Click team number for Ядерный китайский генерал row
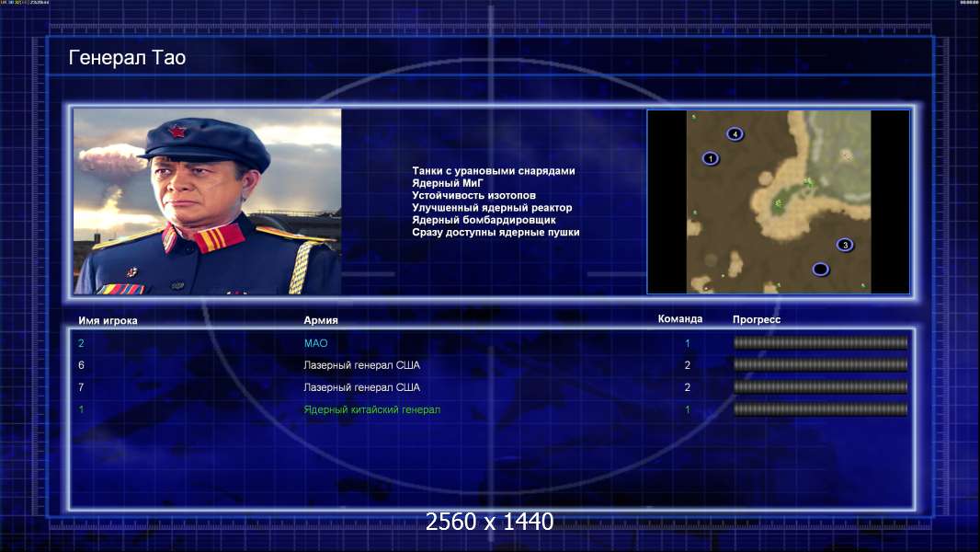Screen dimensions: 980x552 (x=688, y=409)
